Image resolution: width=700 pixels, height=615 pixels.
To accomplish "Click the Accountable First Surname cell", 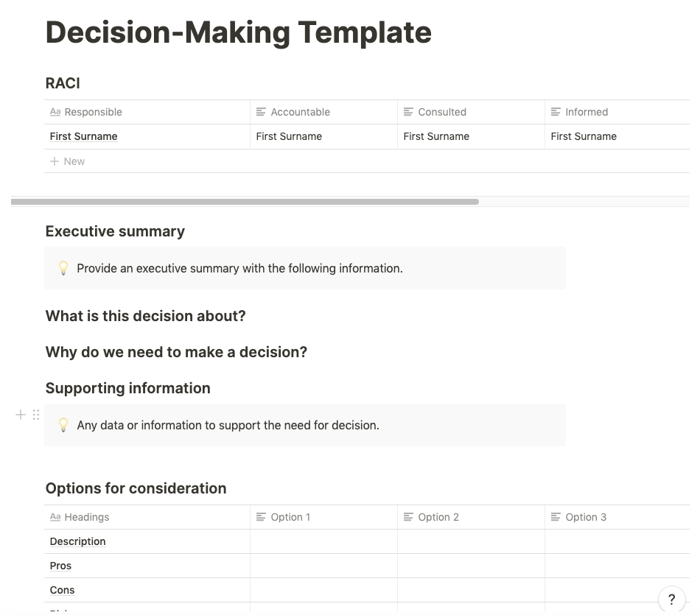I will (x=289, y=136).
